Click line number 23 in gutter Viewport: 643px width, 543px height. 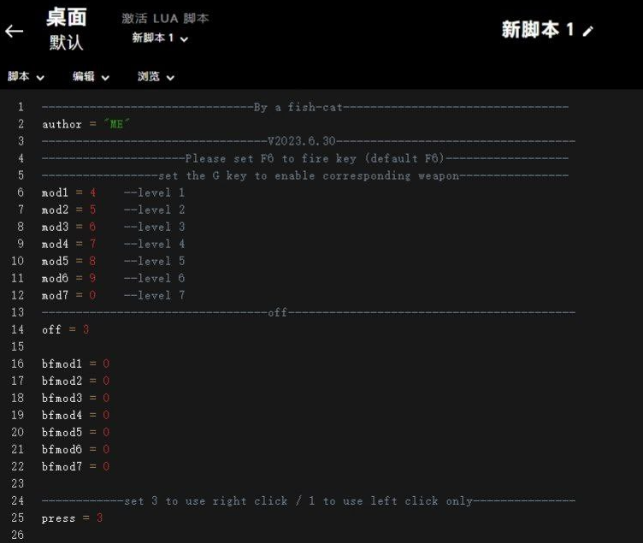tap(17, 484)
